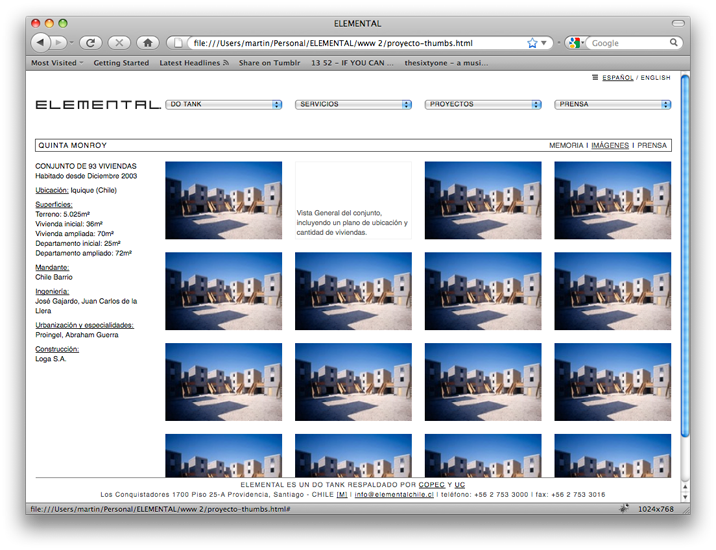Image resolution: width=716 pixels, height=550 pixels.
Task: Open the Getting Started bookmark
Action: tap(121, 63)
